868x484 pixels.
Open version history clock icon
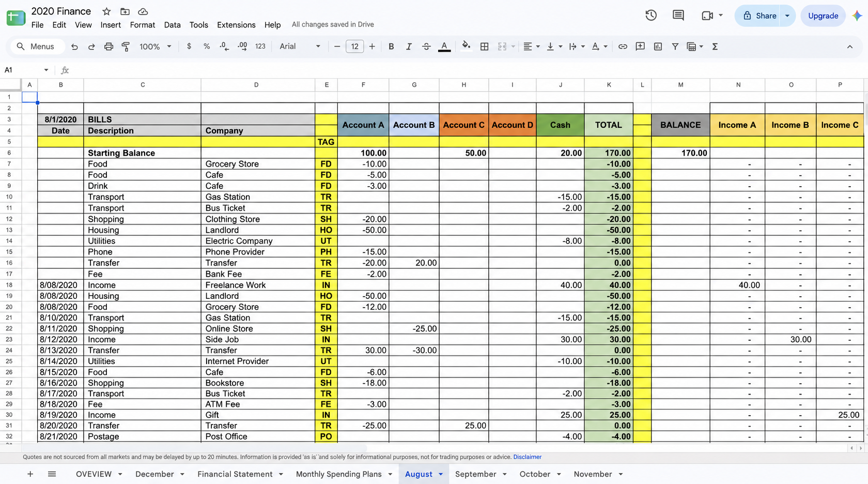point(651,16)
